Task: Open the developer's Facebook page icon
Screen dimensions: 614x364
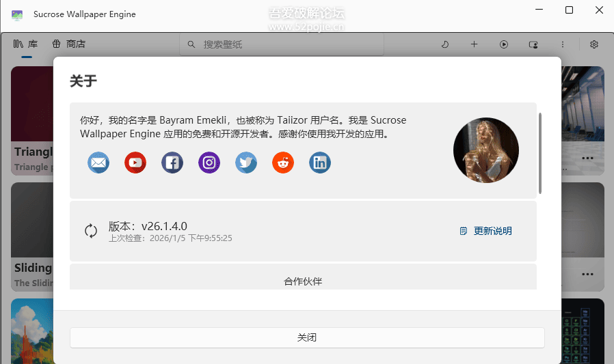Action: click(172, 163)
